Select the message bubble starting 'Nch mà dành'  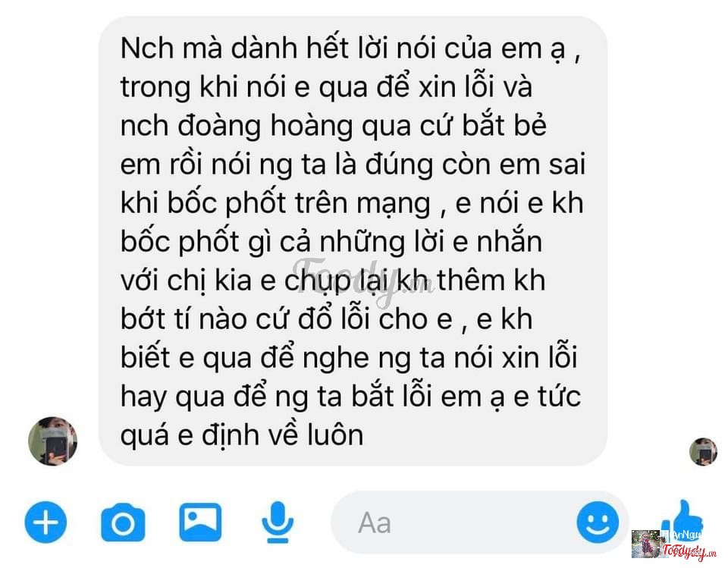[353, 241]
